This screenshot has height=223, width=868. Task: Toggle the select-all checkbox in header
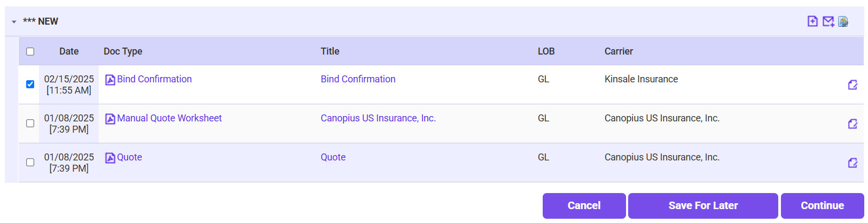(x=30, y=51)
